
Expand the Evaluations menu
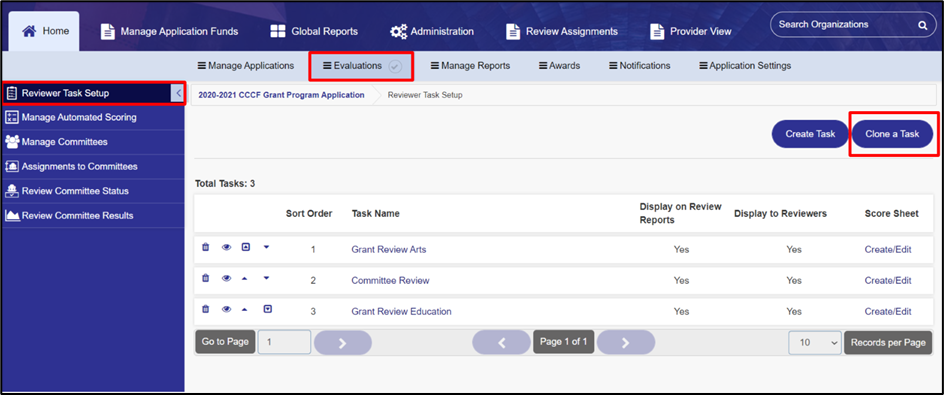tap(353, 66)
